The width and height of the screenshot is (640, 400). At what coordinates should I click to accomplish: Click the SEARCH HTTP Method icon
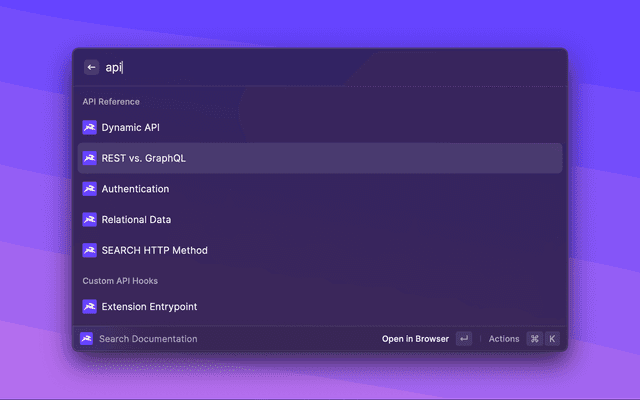click(x=89, y=250)
